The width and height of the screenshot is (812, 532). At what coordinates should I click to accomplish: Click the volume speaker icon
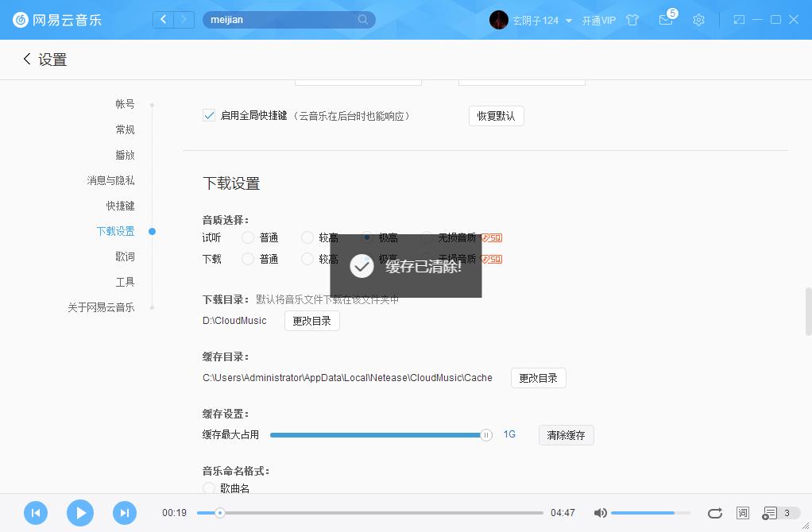pos(601,513)
